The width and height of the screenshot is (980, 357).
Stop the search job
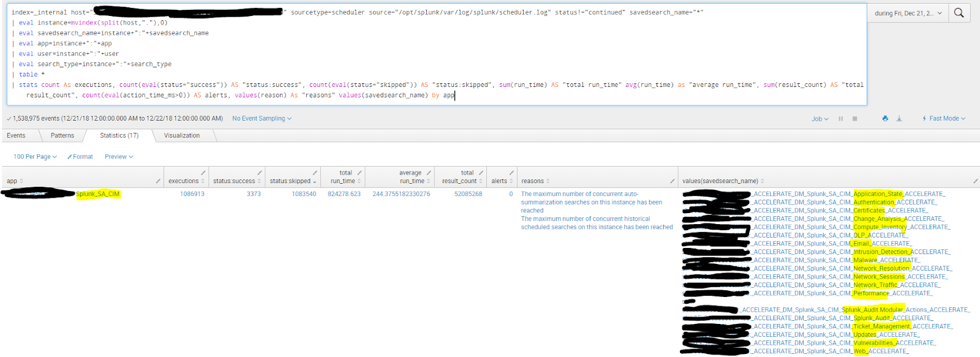(x=855, y=119)
